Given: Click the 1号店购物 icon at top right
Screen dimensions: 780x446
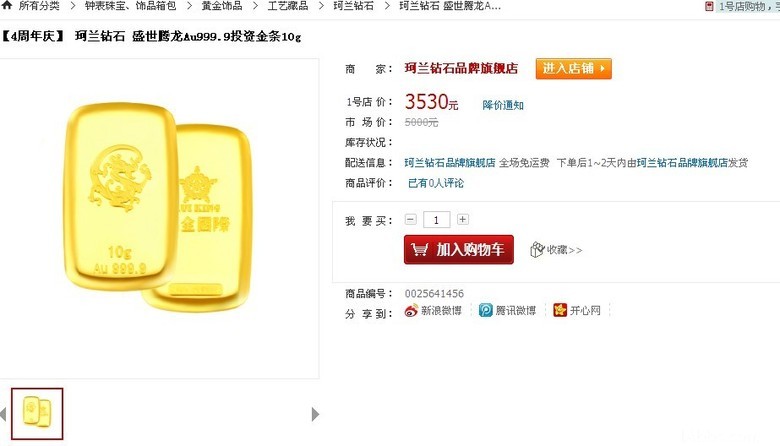Looking at the screenshot, I should pos(709,6).
